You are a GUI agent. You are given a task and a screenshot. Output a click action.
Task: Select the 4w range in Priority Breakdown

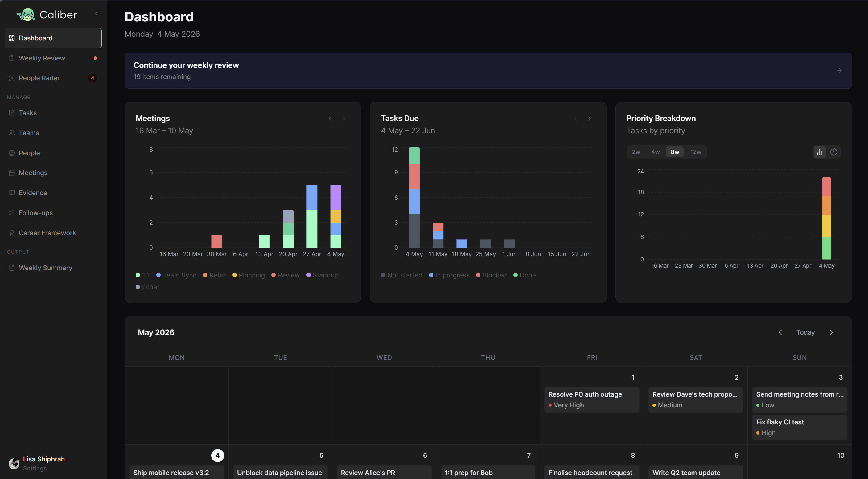click(x=655, y=152)
